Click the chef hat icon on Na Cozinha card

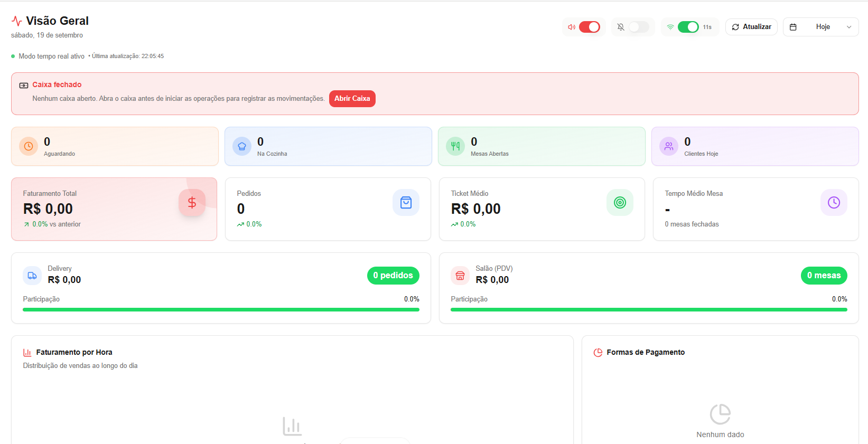242,146
